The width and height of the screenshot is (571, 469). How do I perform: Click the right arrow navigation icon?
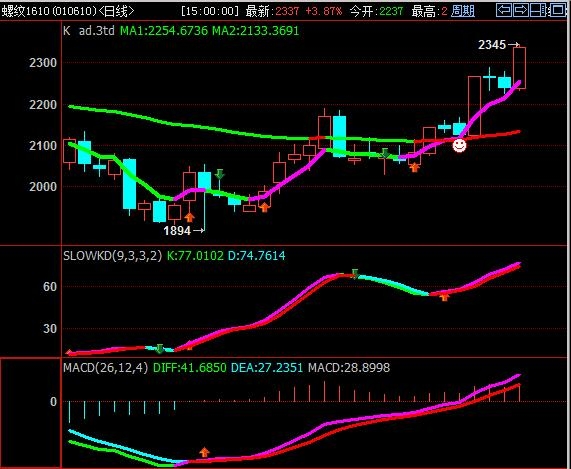point(520,10)
